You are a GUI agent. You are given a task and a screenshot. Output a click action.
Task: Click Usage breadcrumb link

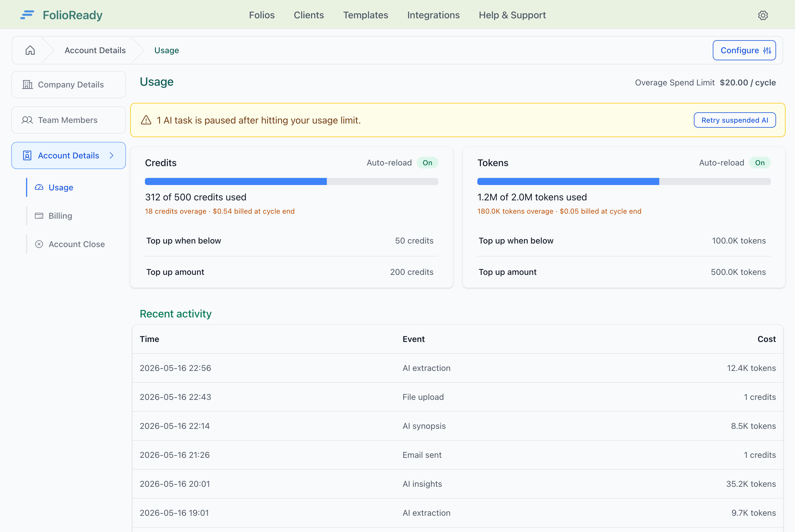(166, 50)
